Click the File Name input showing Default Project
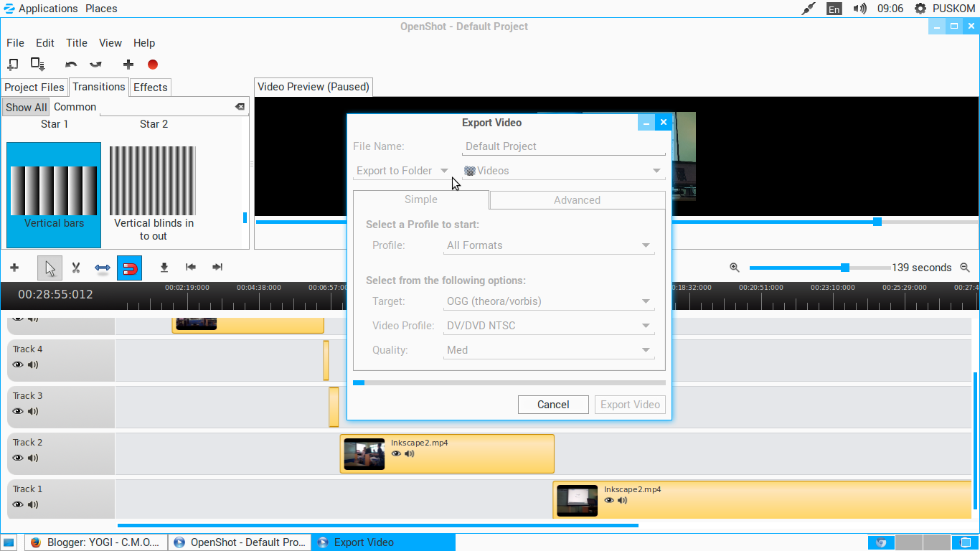 (563, 146)
